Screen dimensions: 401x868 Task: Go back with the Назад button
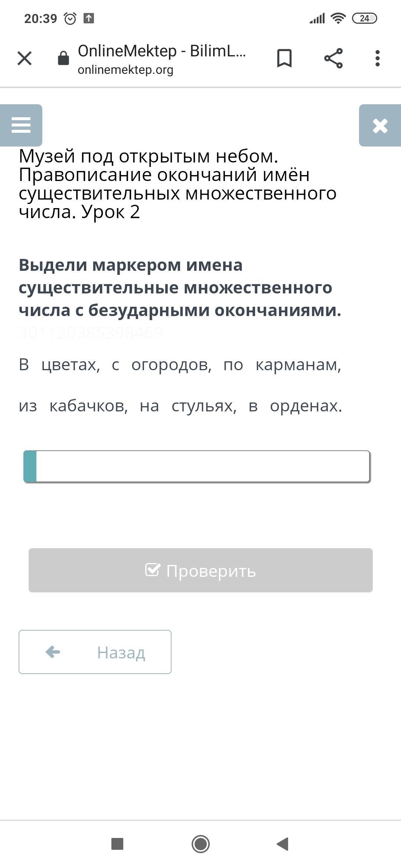coord(95,652)
